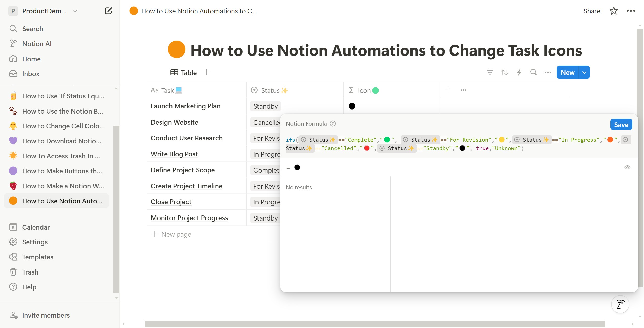
Task: Click the formula help question mark icon
Action: point(333,124)
